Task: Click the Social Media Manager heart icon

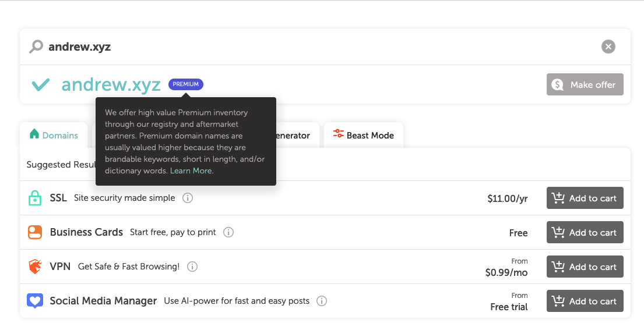Action: [35, 301]
